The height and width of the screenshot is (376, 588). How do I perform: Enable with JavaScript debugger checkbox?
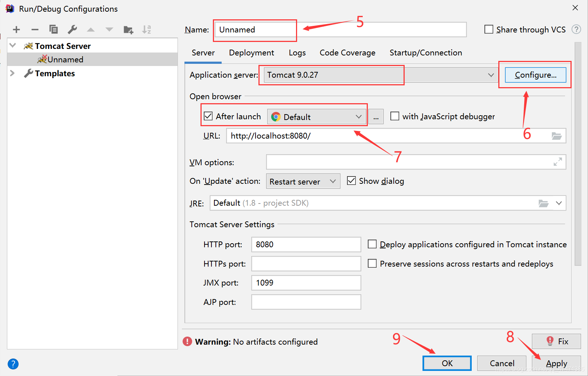395,116
